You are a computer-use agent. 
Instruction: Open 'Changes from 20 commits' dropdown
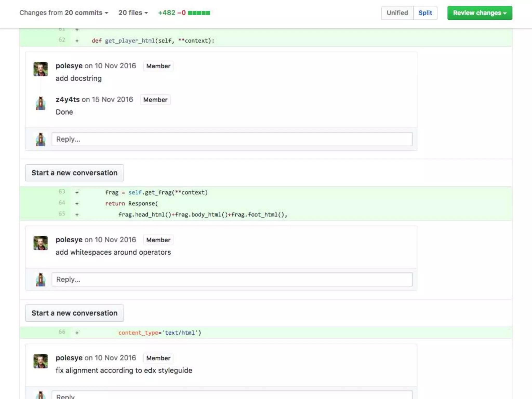tap(64, 13)
